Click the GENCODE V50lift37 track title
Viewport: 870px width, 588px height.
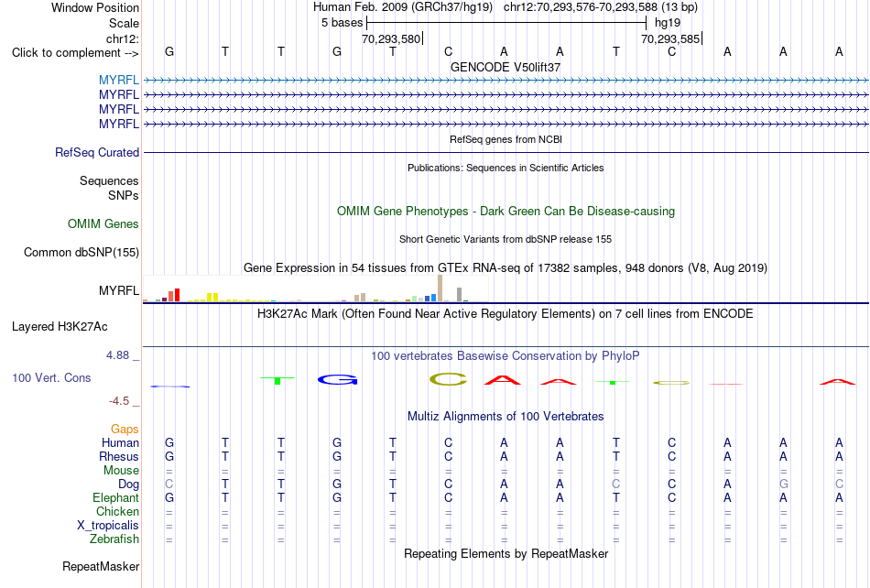tap(506, 67)
